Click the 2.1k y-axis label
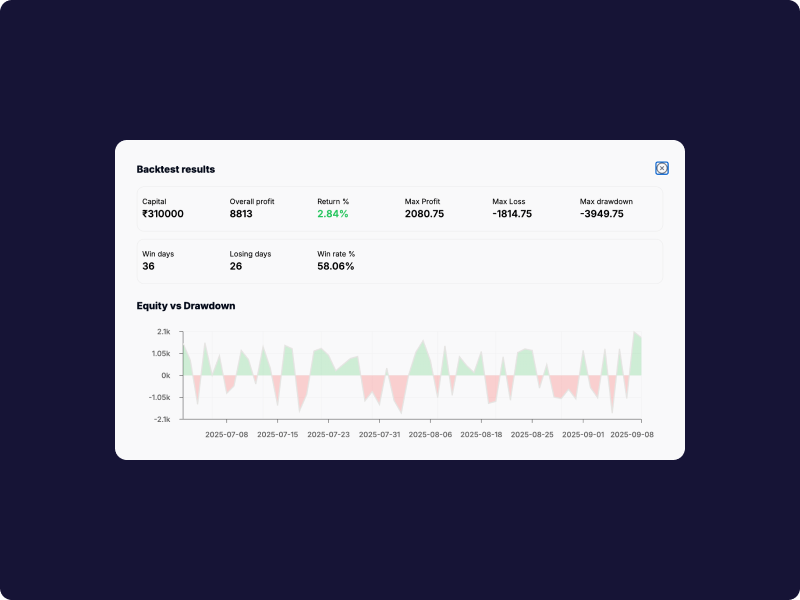Viewport: 800px width, 600px height. point(164,331)
